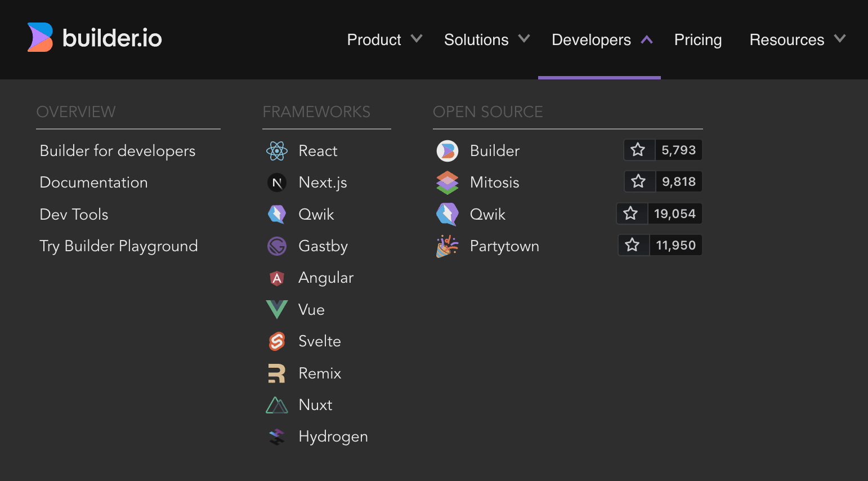Open the Documentation link
This screenshot has height=481, width=868.
94,182
